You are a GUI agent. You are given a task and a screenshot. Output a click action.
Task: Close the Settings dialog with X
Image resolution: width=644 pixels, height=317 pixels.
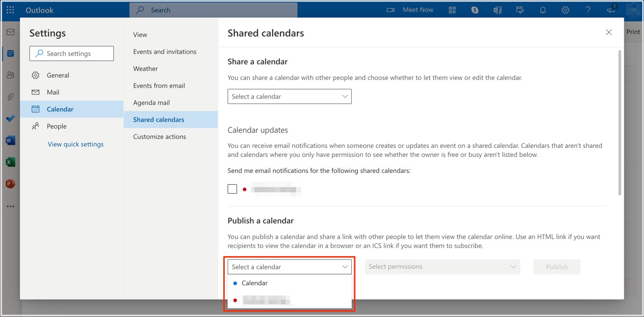tap(609, 32)
